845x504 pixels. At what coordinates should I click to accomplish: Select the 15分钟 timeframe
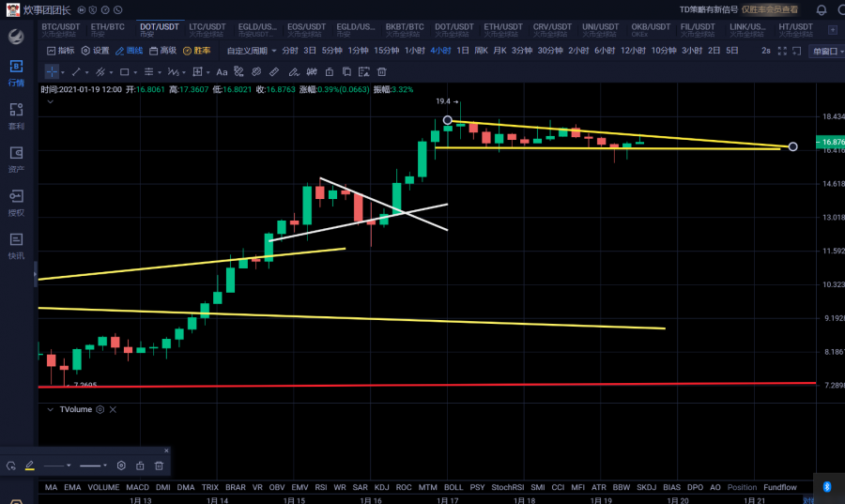point(387,51)
